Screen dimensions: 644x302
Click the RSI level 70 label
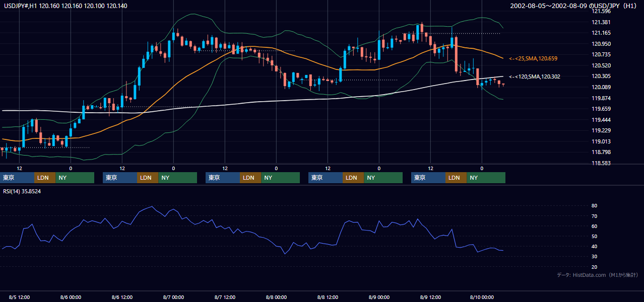[x=594, y=216]
